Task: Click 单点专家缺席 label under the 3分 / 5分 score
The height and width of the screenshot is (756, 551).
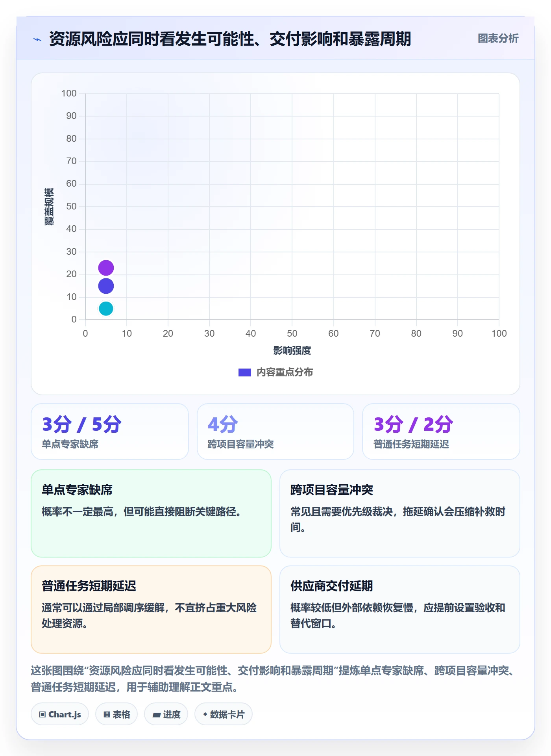Action: pos(70,444)
